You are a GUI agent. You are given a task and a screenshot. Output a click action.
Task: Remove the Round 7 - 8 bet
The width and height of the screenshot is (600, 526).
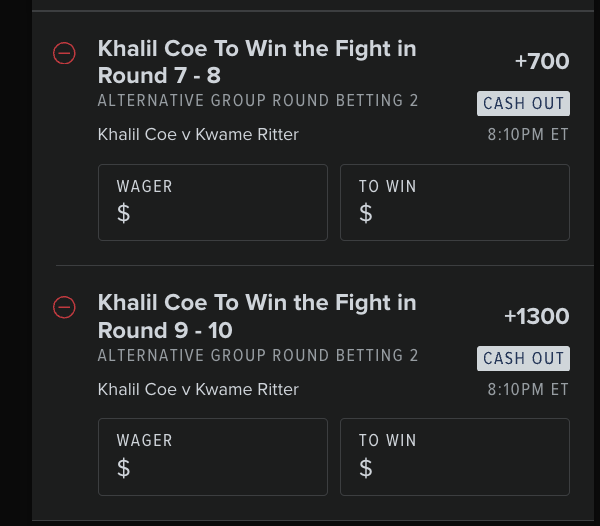point(64,54)
